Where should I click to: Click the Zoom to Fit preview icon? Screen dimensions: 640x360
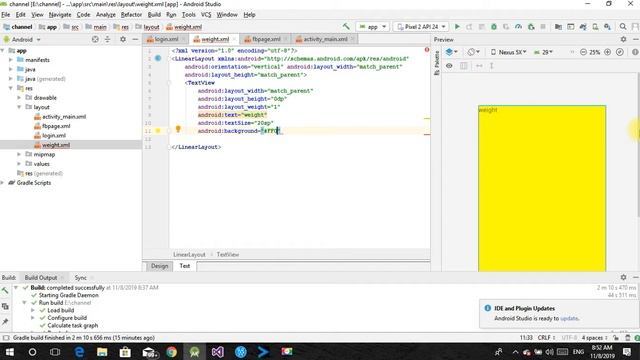(620, 52)
